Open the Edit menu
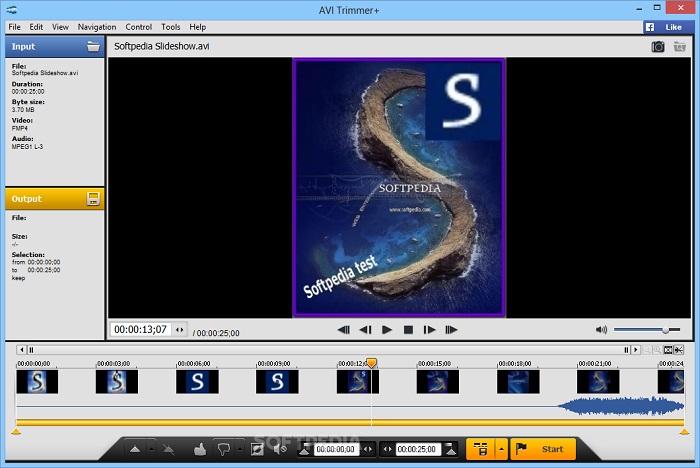This screenshot has width=700, height=468. (36, 27)
